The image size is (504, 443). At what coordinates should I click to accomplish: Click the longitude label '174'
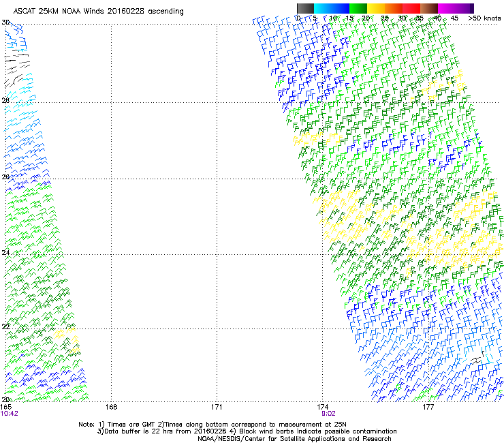coord(322,407)
